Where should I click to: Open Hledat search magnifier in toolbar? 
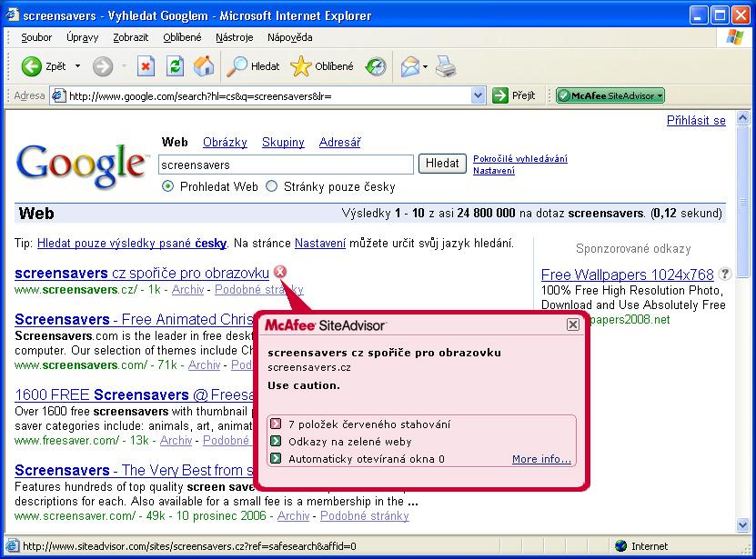[253, 66]
